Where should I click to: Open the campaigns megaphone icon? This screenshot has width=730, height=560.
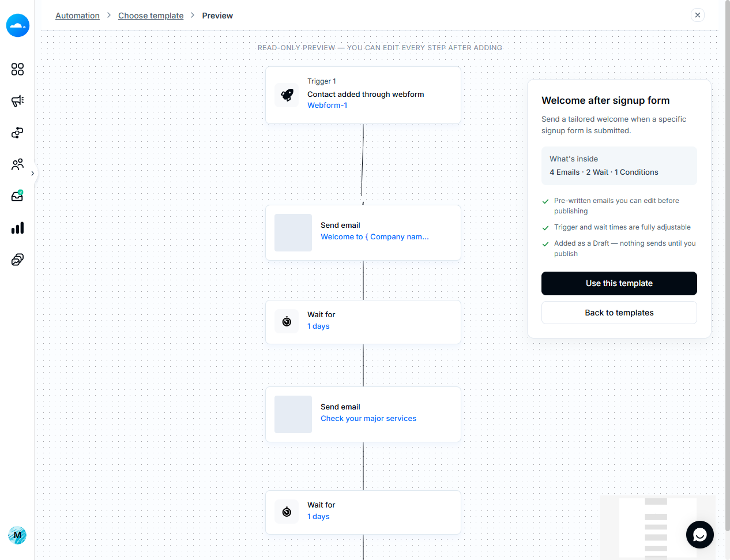[x=17, y=101]
